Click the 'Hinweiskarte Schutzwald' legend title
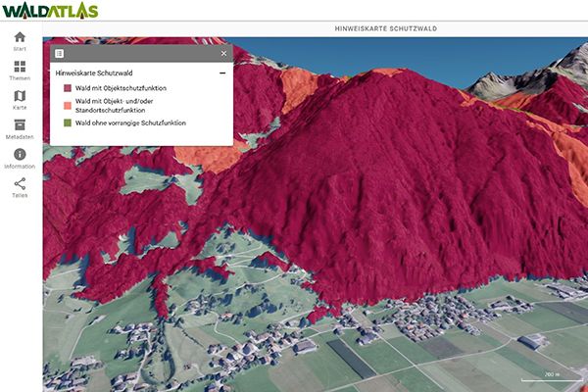Image resolution: width=588 pixels, height=392 pixels. click(94, 73)
